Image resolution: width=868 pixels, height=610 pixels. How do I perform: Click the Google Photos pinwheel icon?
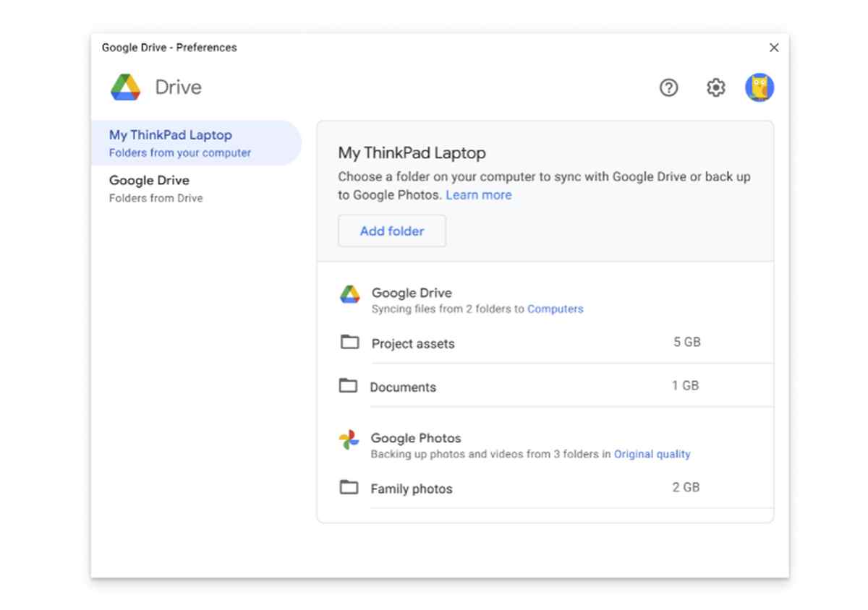(349, 439)
